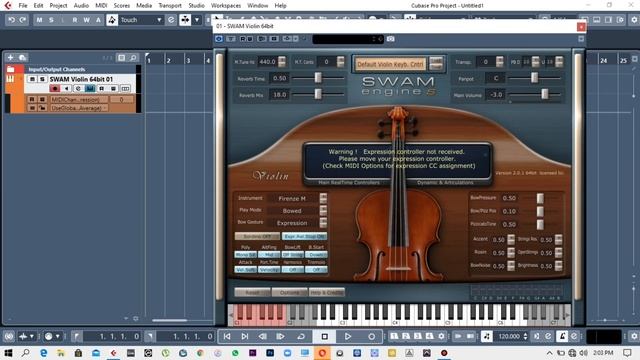The height and width of the screenshot is (360, 640).
Task: Click the Transp. value stepper
Action: [x=500, y=62]
